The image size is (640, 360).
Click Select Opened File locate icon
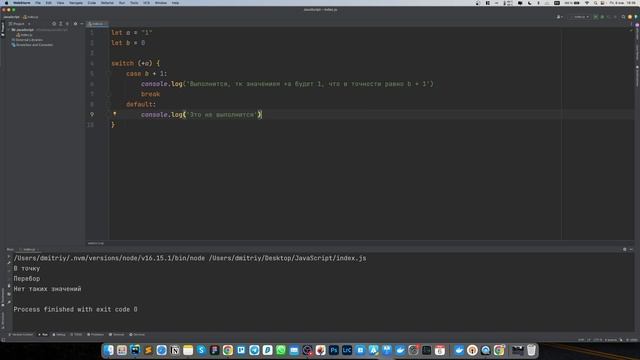tap(54, 24)
